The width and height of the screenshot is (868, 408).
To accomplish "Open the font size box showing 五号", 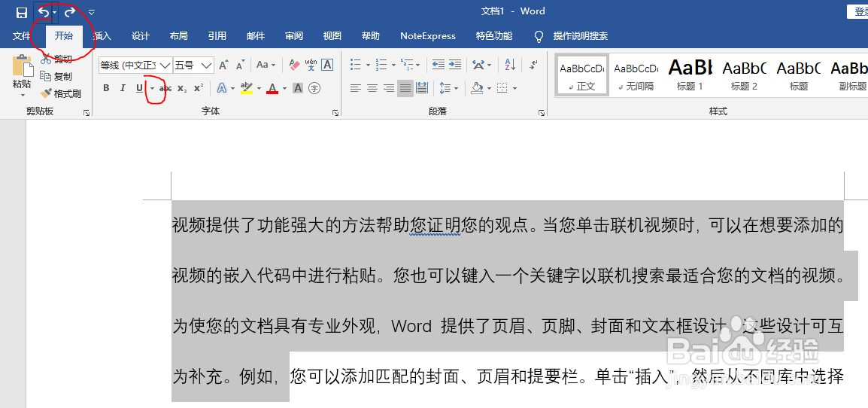I will (x=193, y=65).
